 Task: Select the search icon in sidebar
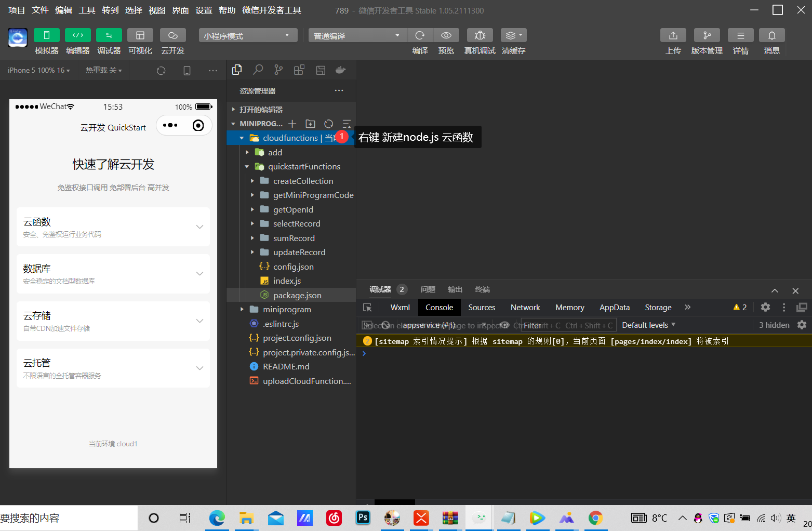pos(258,70)
